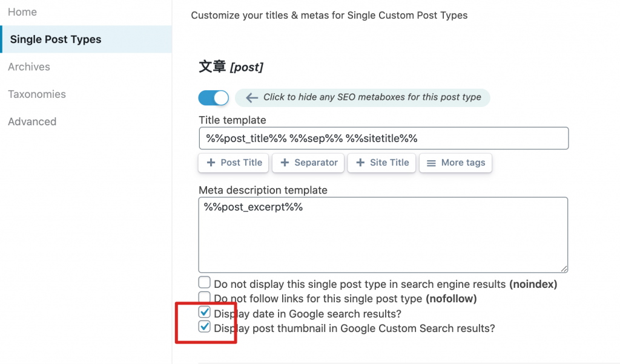620x364 pixels.
Task: Open the Advanced settings tab
Action: [x=32, y=122]
